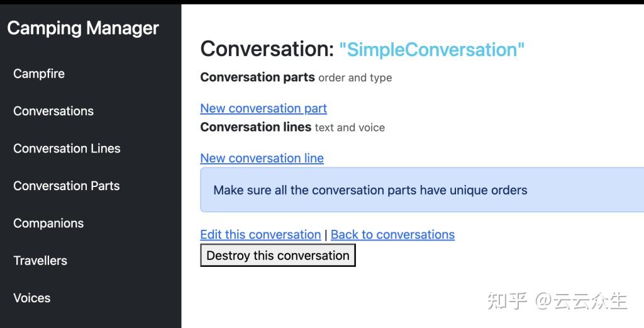
Task: Navigate to Companions in the sidebar
Action: 48,223
